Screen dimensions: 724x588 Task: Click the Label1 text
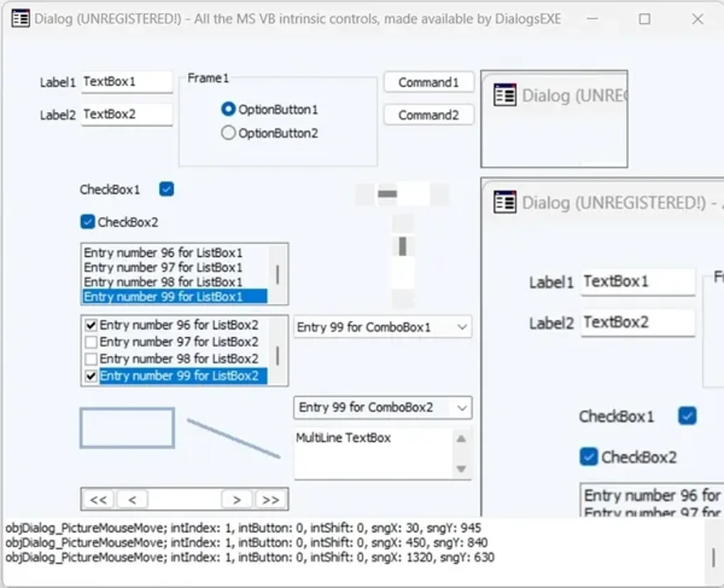pyautogui.click(x=57, y=82)
